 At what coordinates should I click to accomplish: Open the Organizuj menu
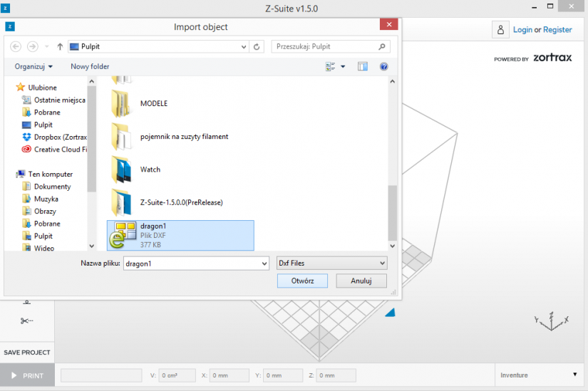coord(33,67)
